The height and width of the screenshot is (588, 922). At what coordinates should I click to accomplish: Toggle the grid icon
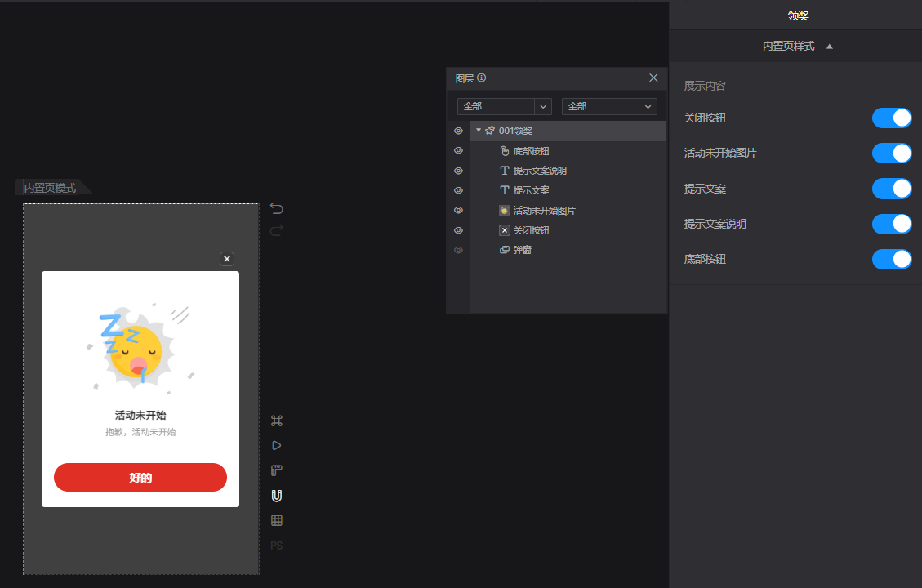pyautogui.click(x=276, y=520)
